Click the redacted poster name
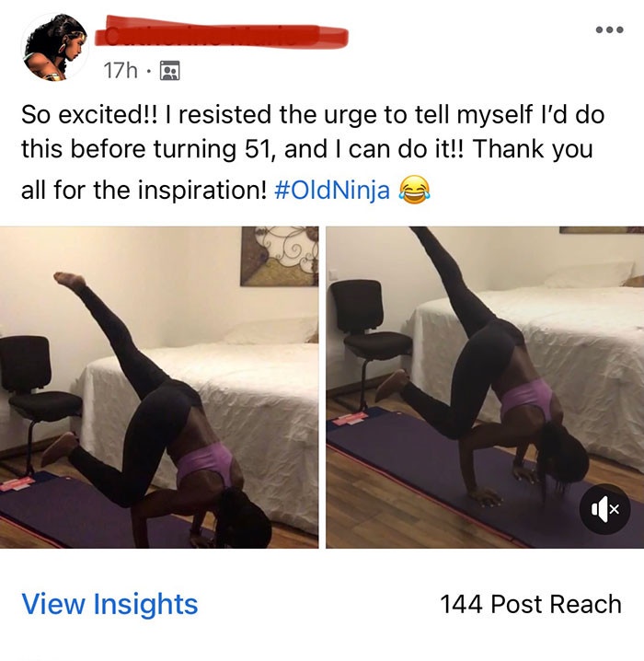 (x=221, y=33)
